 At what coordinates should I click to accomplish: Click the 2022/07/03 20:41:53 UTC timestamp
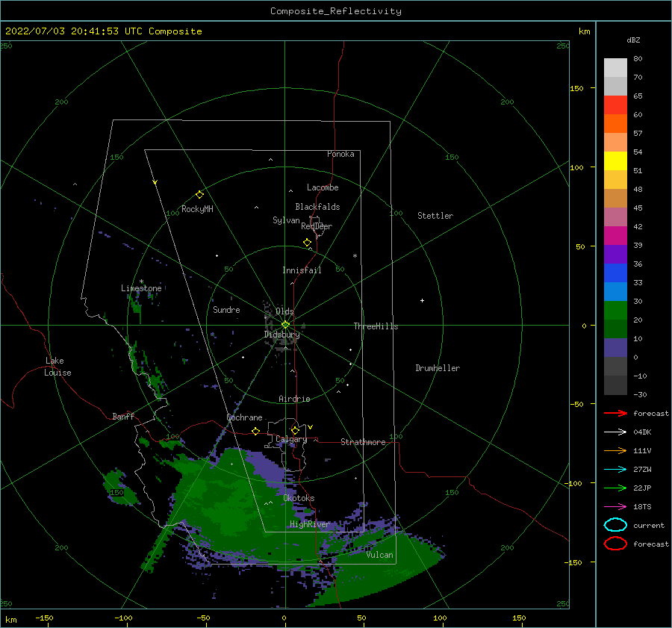click(x=103, y=31)
